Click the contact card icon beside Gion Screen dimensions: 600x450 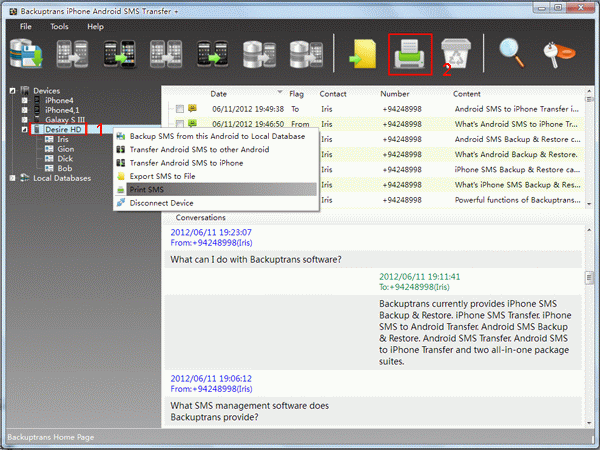[x=49, y=149]
